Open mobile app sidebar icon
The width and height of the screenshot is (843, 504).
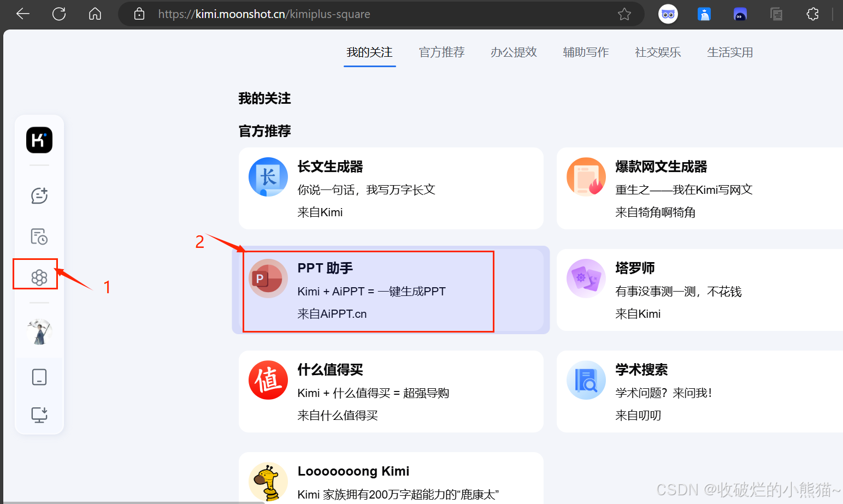(39, 377)
